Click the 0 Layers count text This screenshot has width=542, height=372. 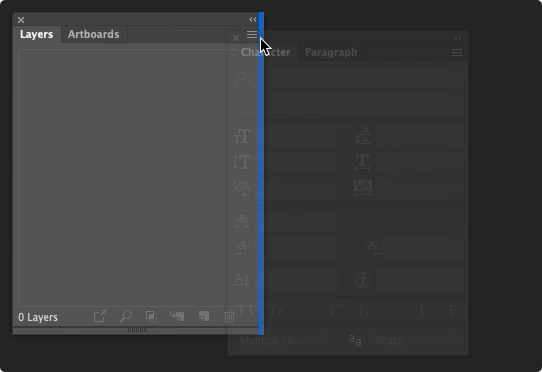click(38, 317)
